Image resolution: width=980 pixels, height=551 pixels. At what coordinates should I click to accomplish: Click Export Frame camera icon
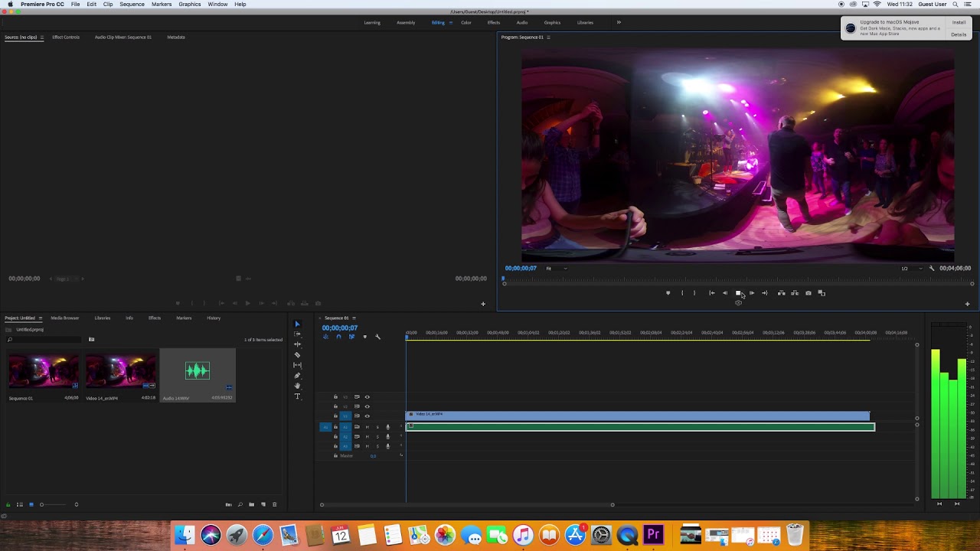(x=808, y=293)
